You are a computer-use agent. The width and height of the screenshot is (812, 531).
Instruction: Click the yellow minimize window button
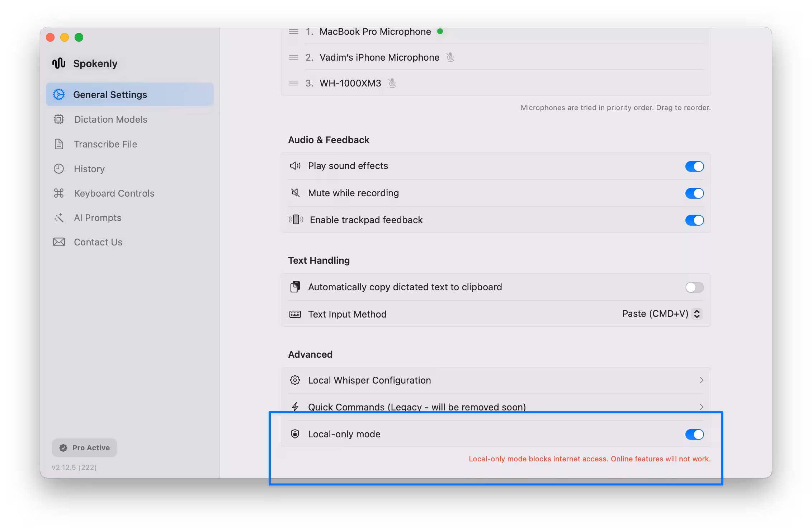pyautogui.click(x=65, y=37)
